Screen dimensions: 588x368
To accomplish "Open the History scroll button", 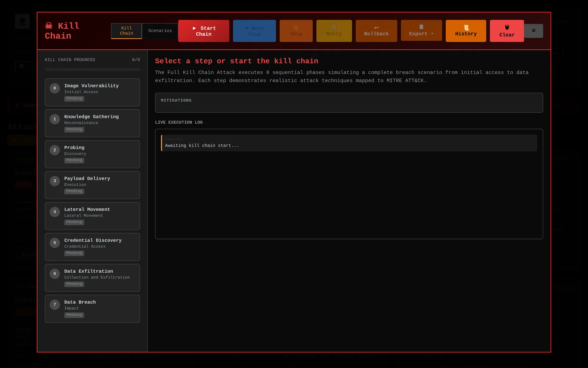I will 466,31.
